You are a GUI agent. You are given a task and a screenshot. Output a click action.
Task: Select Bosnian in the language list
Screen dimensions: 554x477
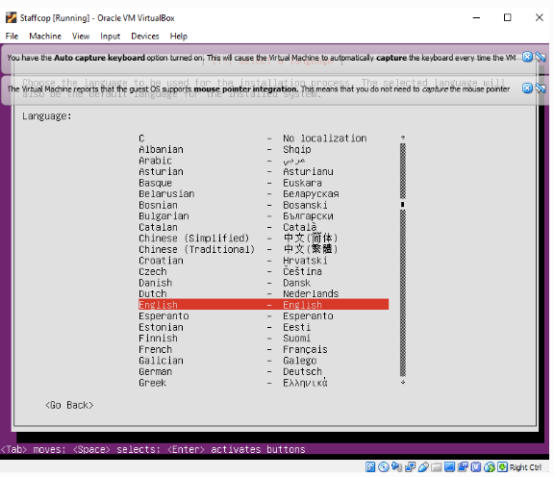(264, 205)
